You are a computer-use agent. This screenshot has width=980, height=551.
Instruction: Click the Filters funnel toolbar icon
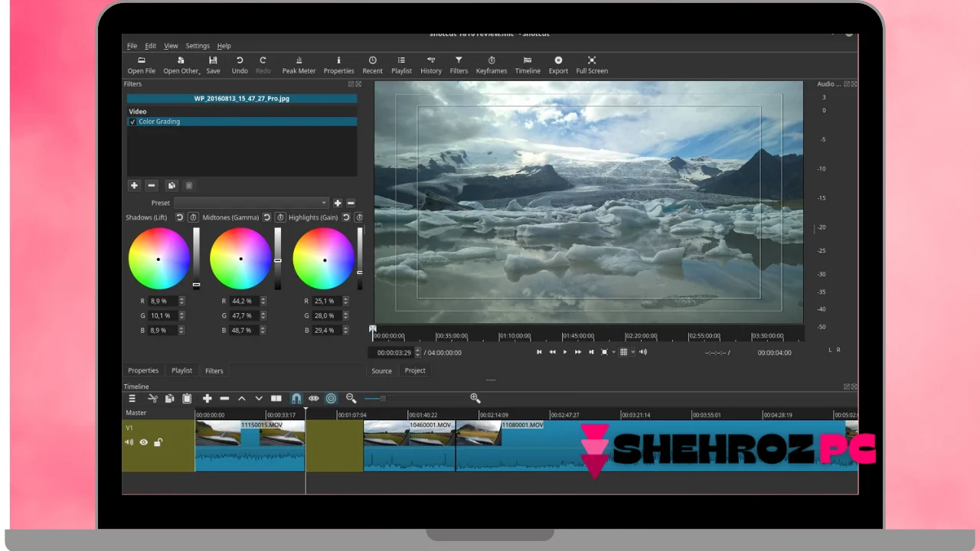coord(459,65)
